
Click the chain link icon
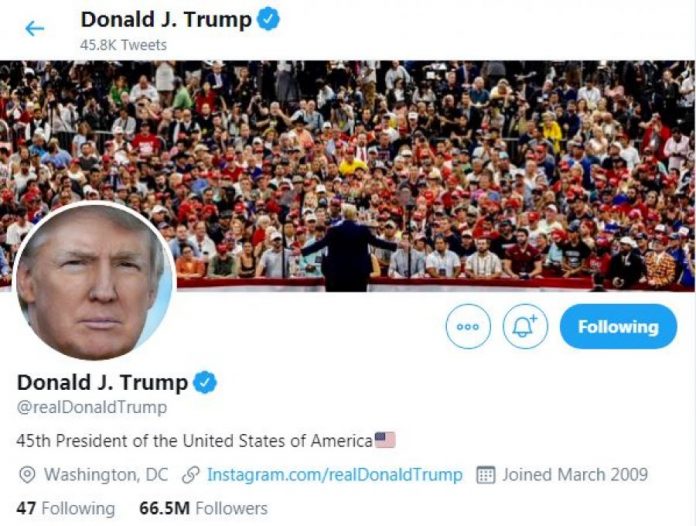pyautogui.click(x=191, y=475)
